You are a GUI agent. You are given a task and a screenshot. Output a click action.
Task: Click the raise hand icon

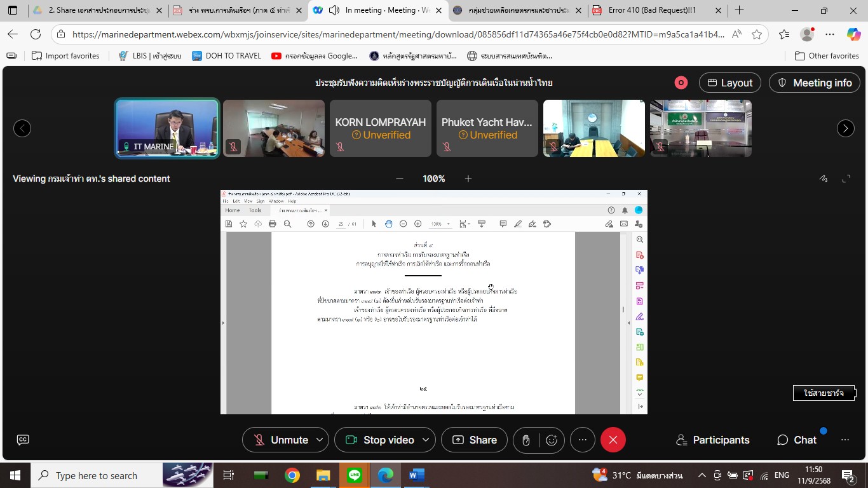pyautogui.click(x=526, y=440)
